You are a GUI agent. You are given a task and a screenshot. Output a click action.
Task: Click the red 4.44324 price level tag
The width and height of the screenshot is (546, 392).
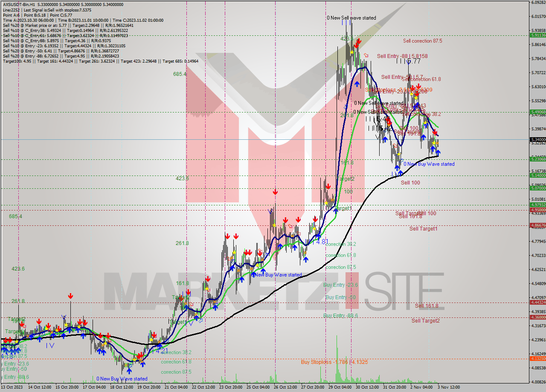click(x=537, y=302)
